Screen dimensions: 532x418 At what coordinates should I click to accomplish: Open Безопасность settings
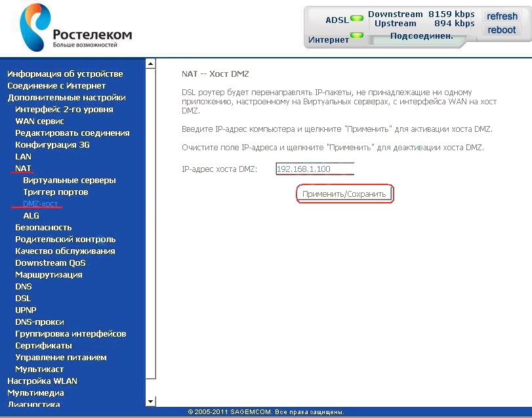43,228
